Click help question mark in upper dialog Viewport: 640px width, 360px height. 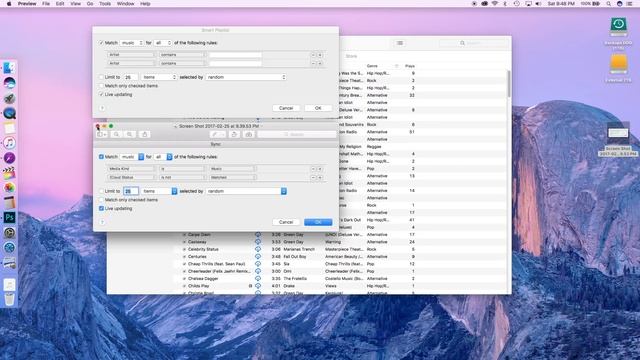tap(102, 108)
